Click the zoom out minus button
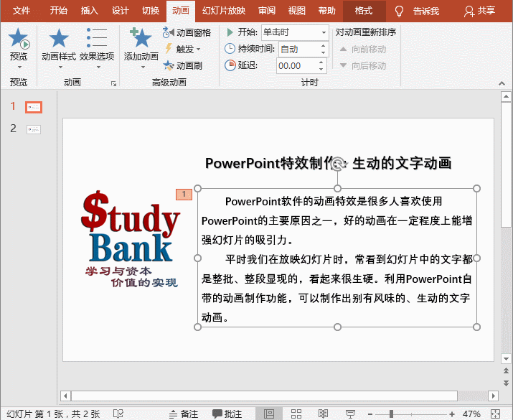513x420 pixels. tap(370, 414)
